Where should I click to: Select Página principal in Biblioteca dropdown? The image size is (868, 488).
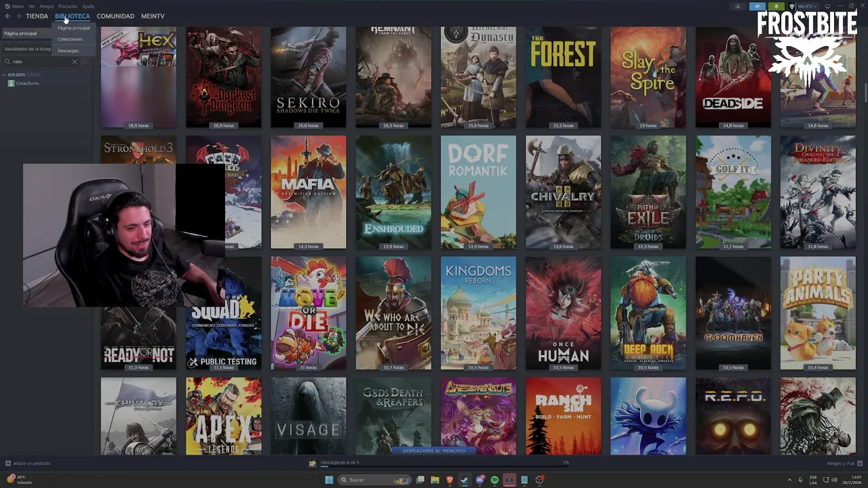coord(74,28)
